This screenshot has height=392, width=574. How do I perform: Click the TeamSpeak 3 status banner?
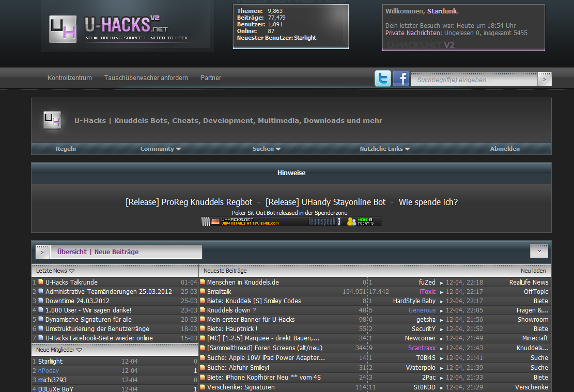291,222
